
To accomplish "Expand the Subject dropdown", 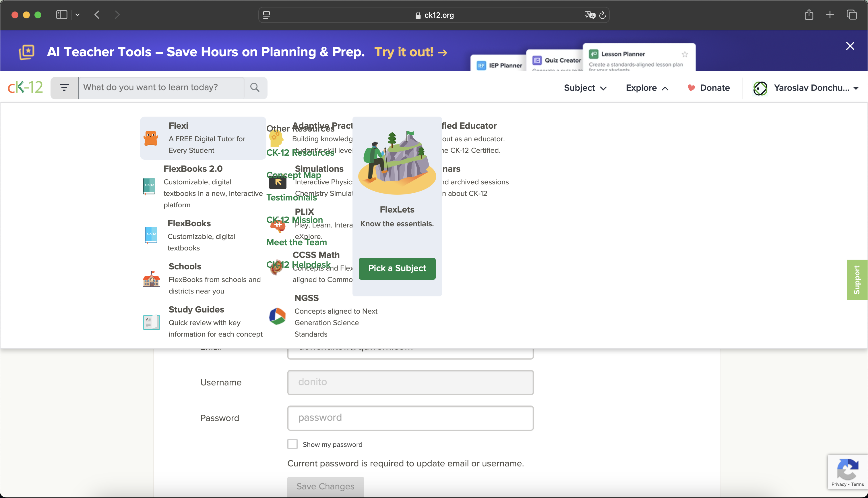I will point(585,88).
